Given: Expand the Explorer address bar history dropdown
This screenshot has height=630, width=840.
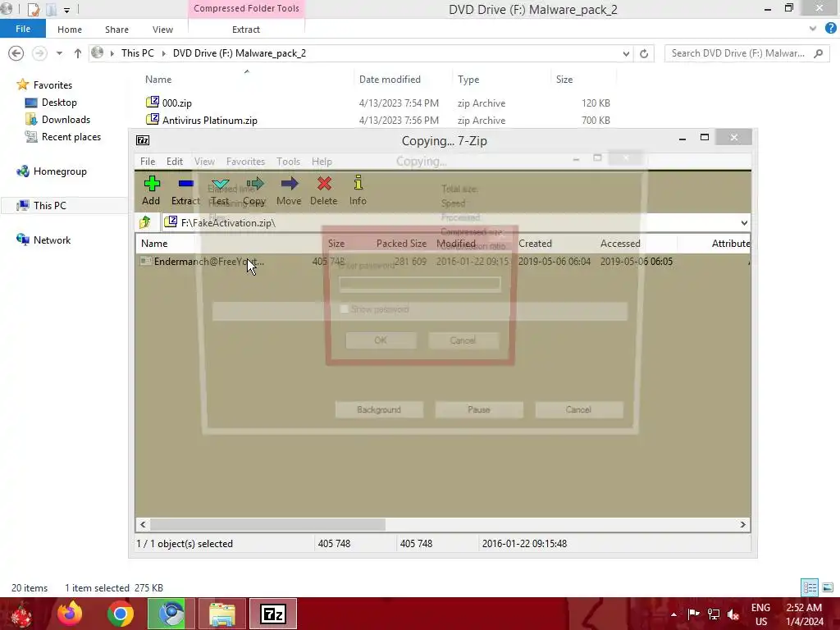Looking at the screenshot, I should tap(626, 53).
